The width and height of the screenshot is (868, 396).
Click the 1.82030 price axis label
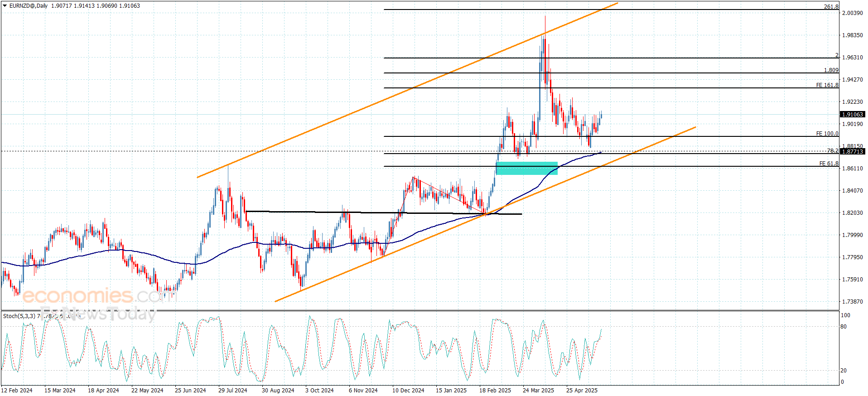click(852, 213)
